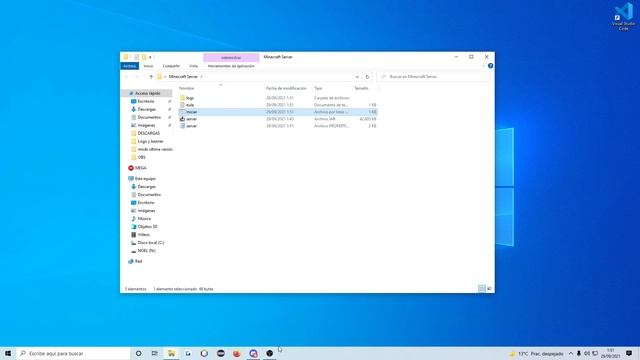Select Este equipo in the sidebar
The image size is (640, 360).
pyautogui.click(x=145, y=179)
